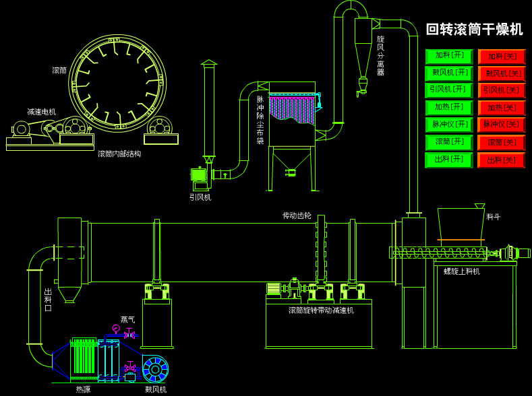This screenshot has height=396, width=532.
Task: Click the induced draft fan (引风机) graphic
Action: pyautogui.click(x=199, y=176)
